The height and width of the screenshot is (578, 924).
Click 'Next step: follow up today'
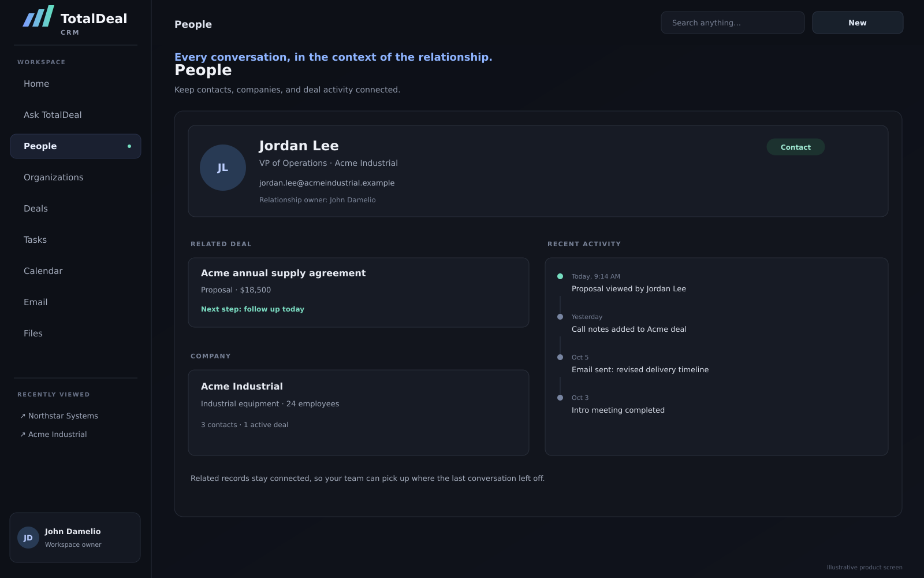(252, 309)
